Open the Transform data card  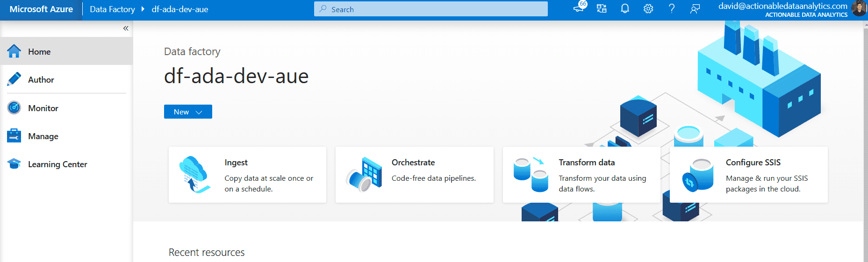581,175
